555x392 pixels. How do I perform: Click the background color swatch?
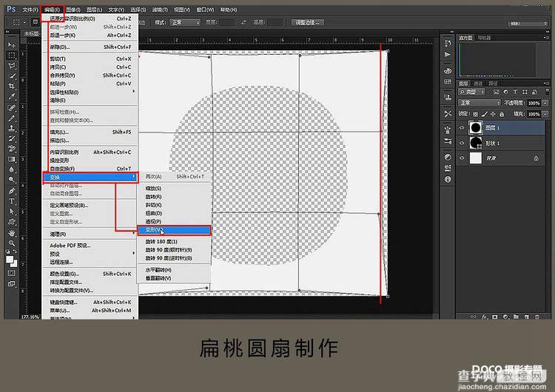coord(15,264)
